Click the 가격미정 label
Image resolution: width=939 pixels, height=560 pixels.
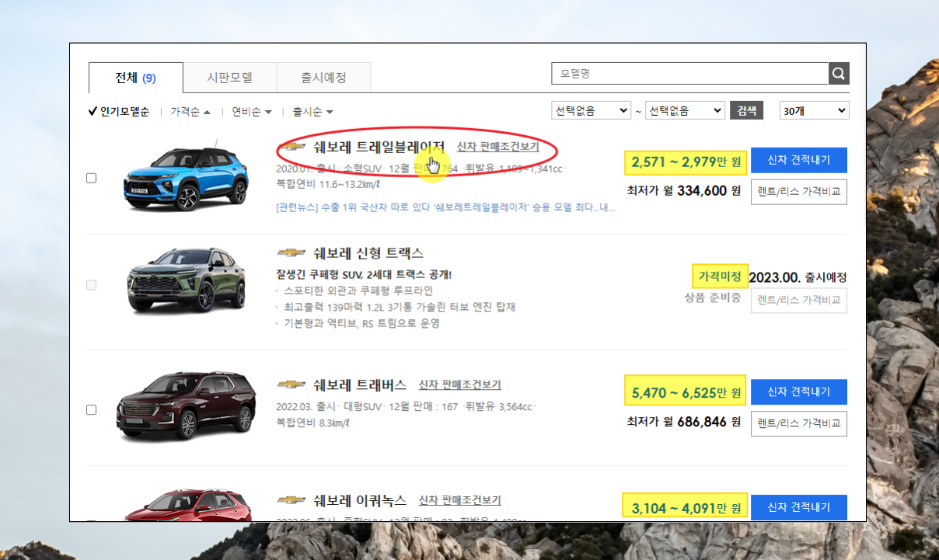[720, 277]
